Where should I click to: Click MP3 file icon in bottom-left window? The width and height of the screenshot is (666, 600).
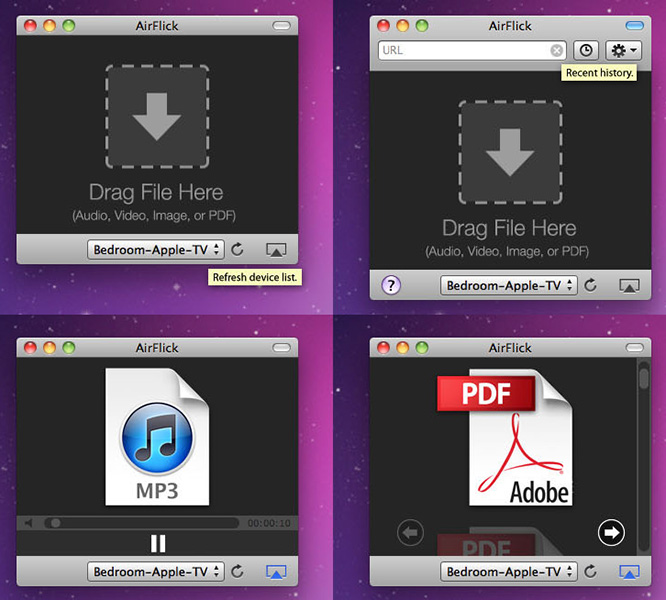(x=157, y=437)
